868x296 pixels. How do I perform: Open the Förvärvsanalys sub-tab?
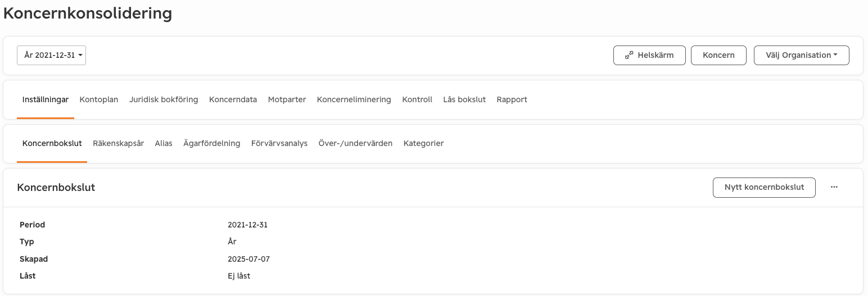(x=279, y=143)
